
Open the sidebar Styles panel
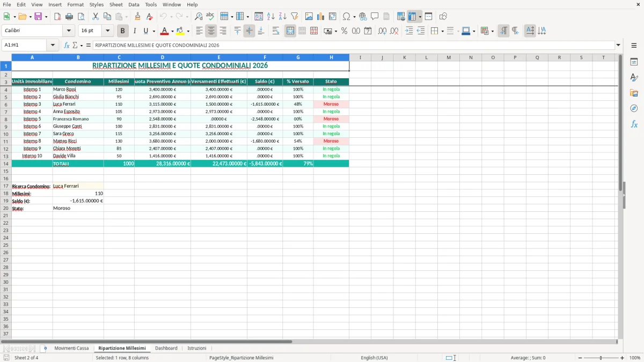(x=634, y=77)
